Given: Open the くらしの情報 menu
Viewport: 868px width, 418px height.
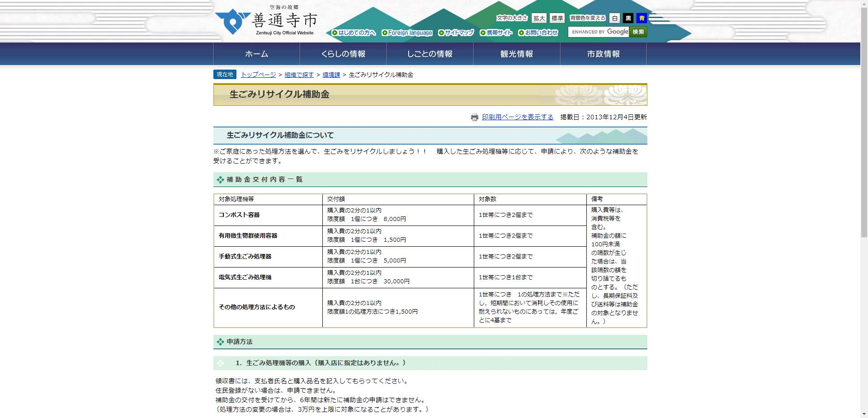Looking at the screenshot, I should tap(343, 53).
